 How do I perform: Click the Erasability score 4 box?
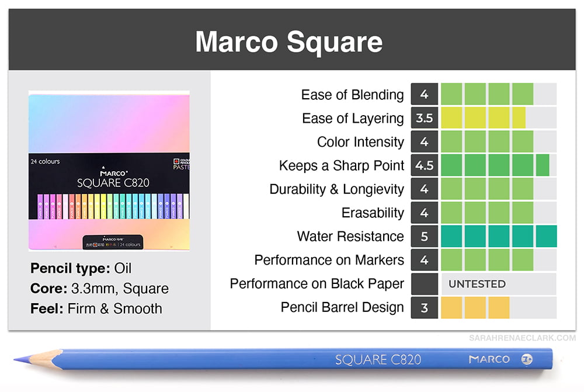[424, 213]
